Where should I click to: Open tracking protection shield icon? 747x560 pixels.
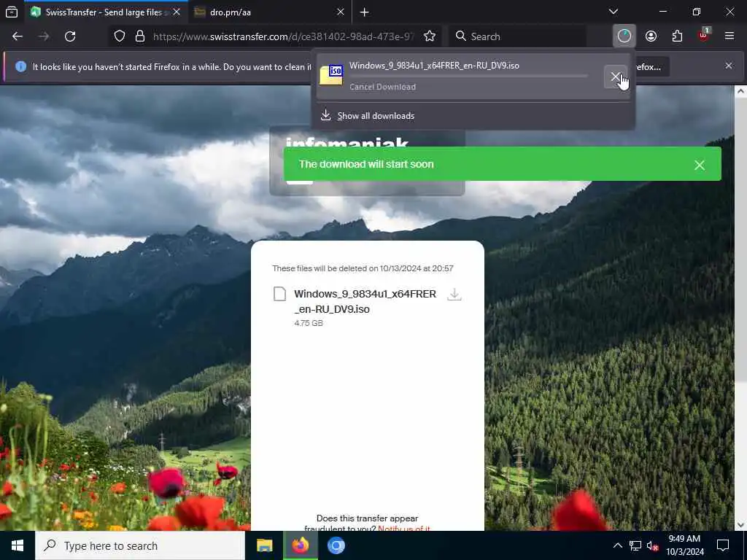tap(120, 36)
